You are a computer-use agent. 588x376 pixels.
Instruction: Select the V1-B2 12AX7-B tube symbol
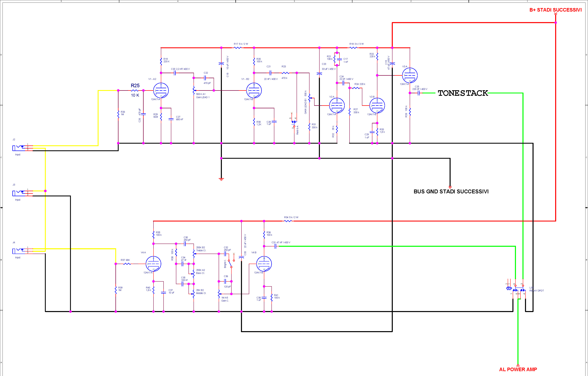(254, 91)
